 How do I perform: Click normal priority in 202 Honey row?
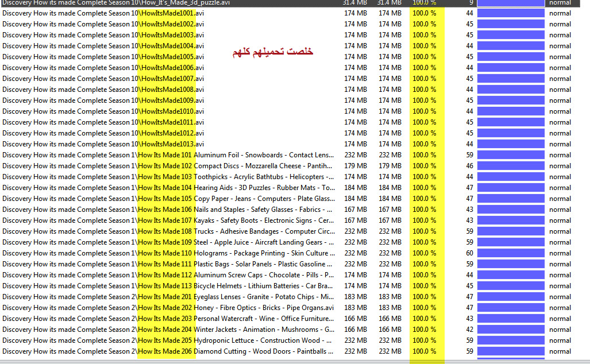tap(560, 308)
